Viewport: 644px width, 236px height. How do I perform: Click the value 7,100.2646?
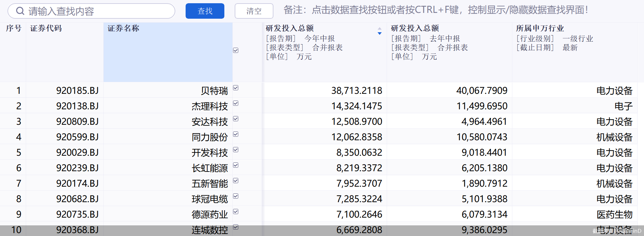pos(359,214)
